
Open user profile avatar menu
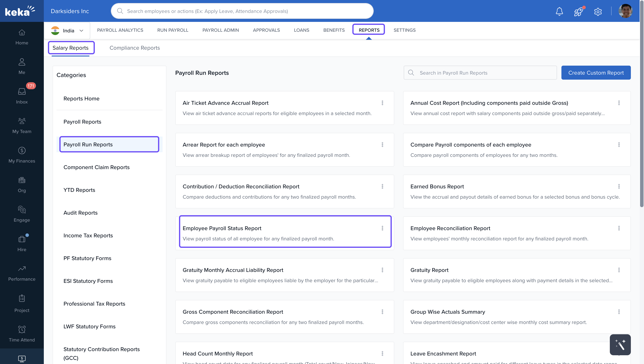pyautogui.click(x=625, y=11)
